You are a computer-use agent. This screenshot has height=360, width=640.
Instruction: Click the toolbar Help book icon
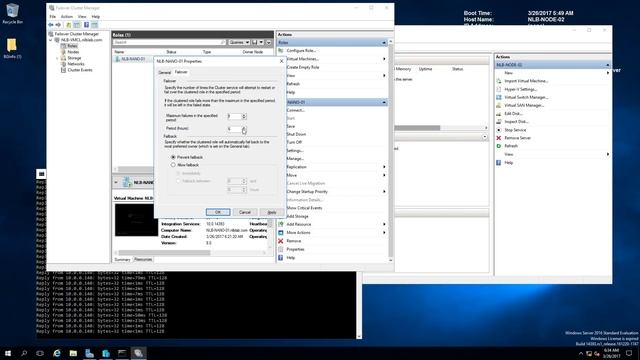86,25
